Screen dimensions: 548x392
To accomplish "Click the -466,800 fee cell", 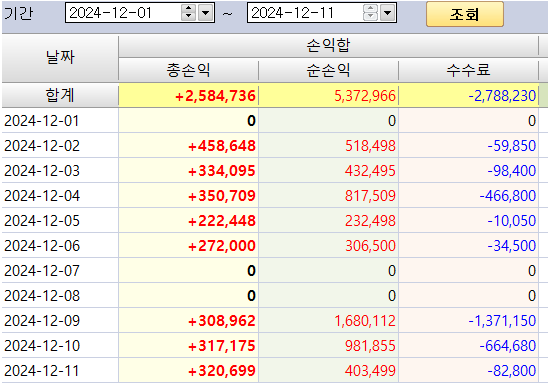I will pyautogui.click(x=468, y=196).
